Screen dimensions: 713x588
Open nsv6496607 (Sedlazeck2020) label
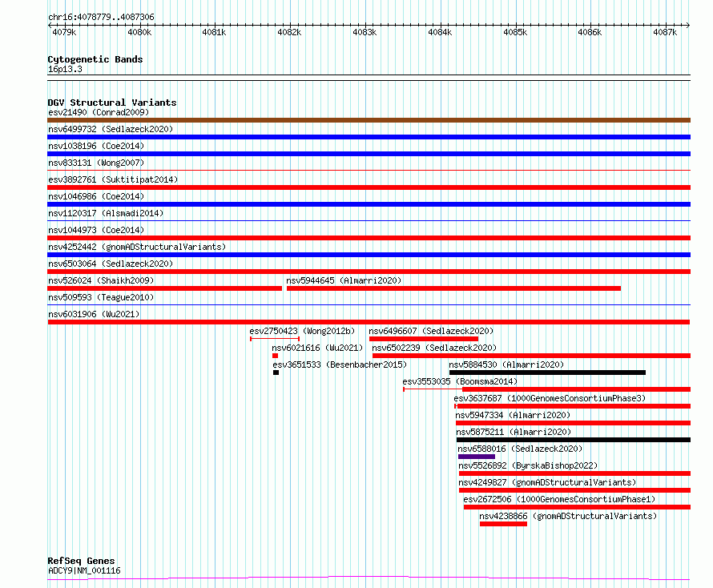coord(431,331)
